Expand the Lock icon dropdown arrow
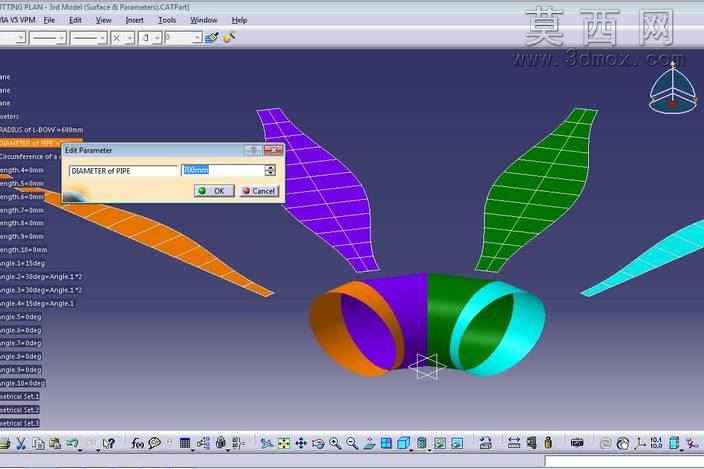The height and width of the screenshot is (469, 704). click(x=228, y=449)
